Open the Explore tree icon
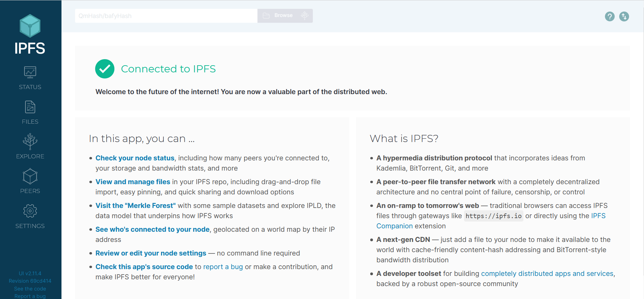This screenshot has height=299, width=644. [30, 142]
